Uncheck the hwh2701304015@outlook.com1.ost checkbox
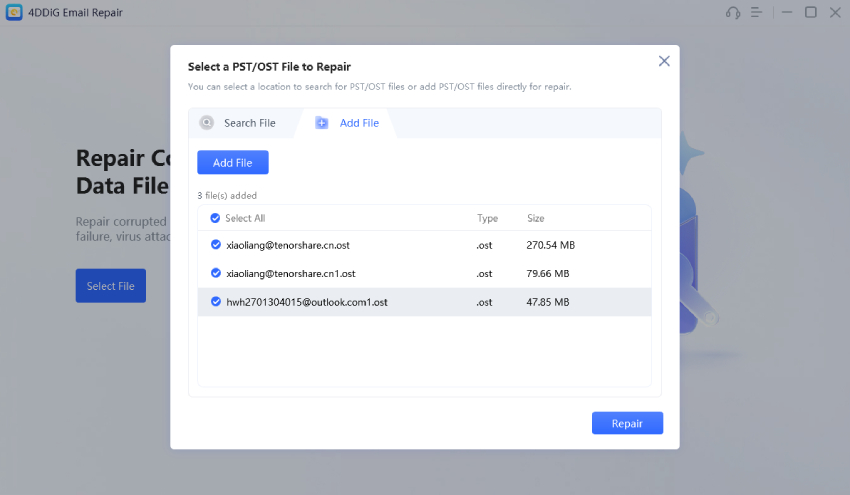 (x=215, y=301)
